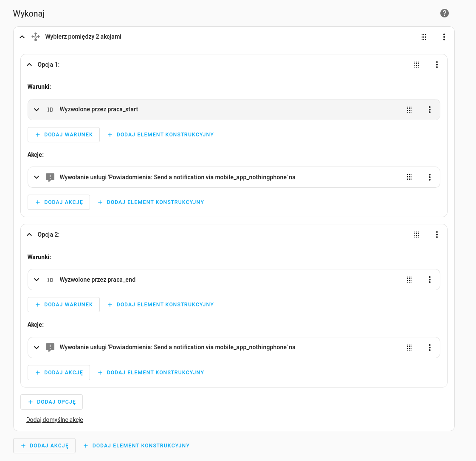Open three-dot menu of praca_end condition

click(430, 280)
